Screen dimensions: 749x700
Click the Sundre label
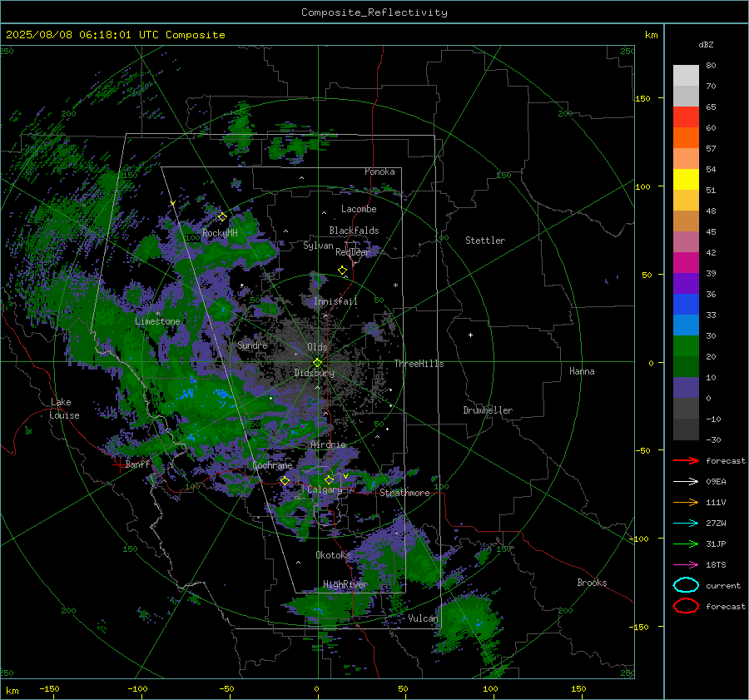click(252, 345)
